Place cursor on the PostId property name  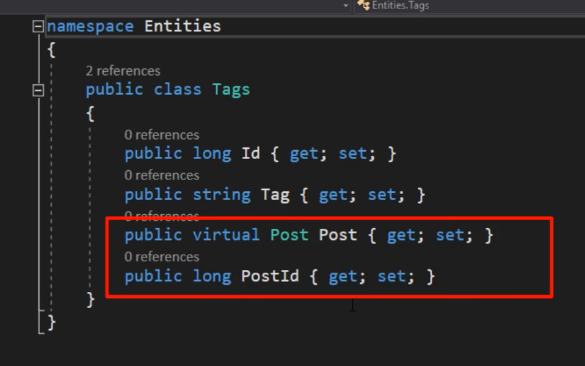coord(270,276)
